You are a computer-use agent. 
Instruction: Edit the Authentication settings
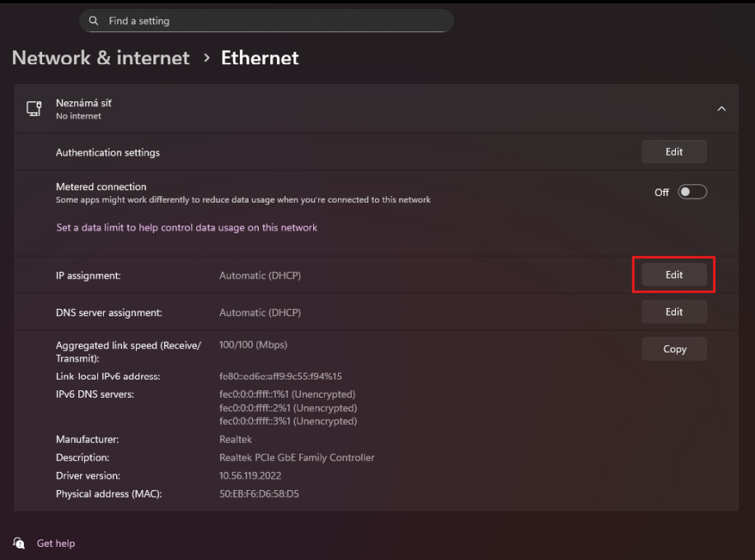coord(674,152)
